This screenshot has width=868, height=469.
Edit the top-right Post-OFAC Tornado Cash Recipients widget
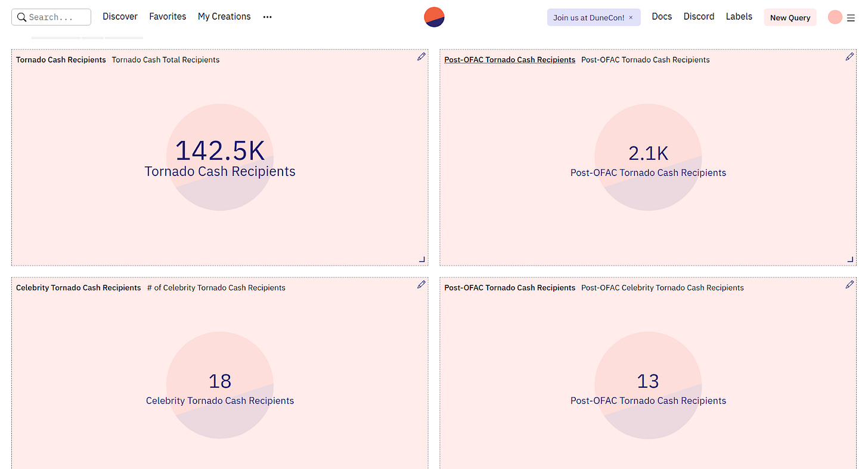pyautogui.click(x=850, y=57)
